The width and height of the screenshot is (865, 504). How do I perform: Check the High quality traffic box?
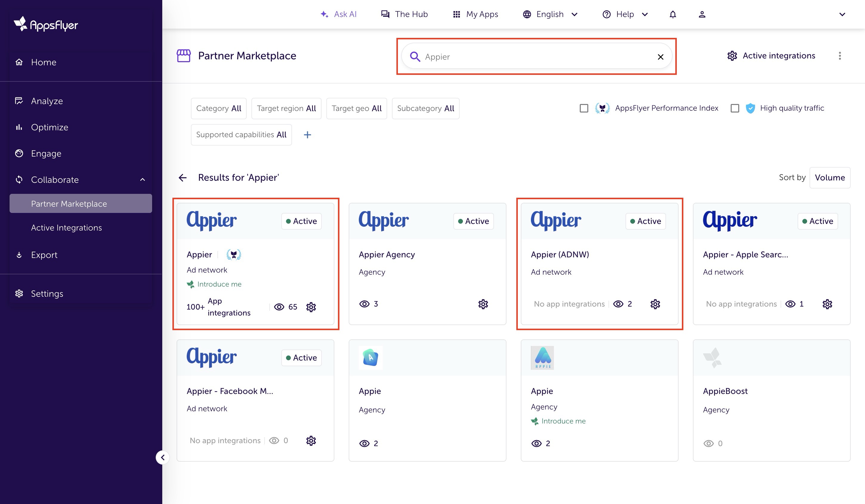pos(735,109)
